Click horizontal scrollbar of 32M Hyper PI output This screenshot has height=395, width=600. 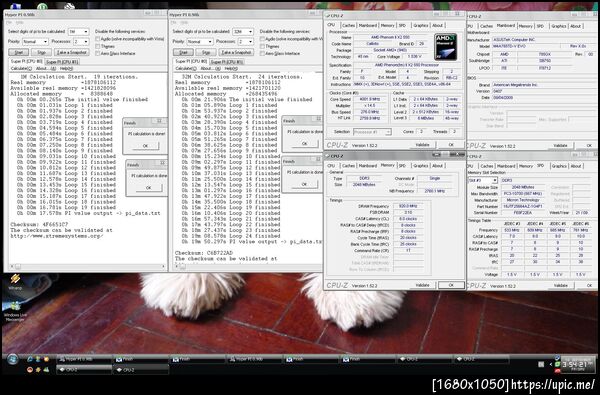point(248,266)
